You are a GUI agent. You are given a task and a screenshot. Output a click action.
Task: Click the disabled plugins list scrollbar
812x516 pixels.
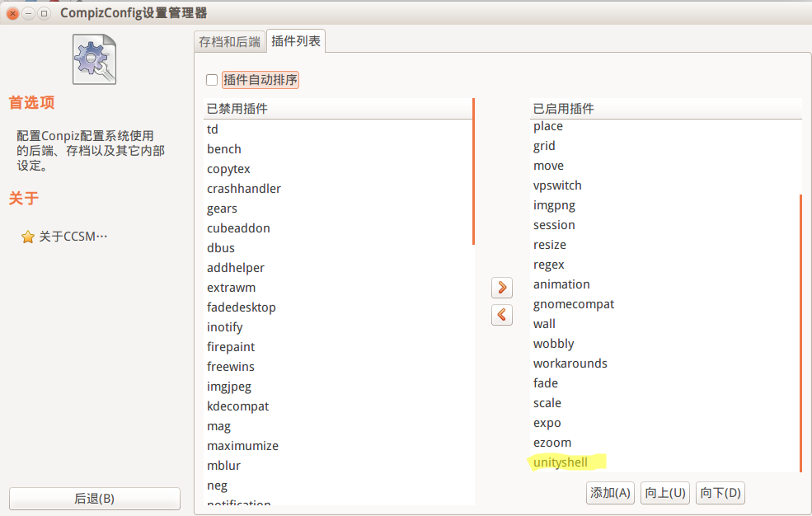coord(473,171)
